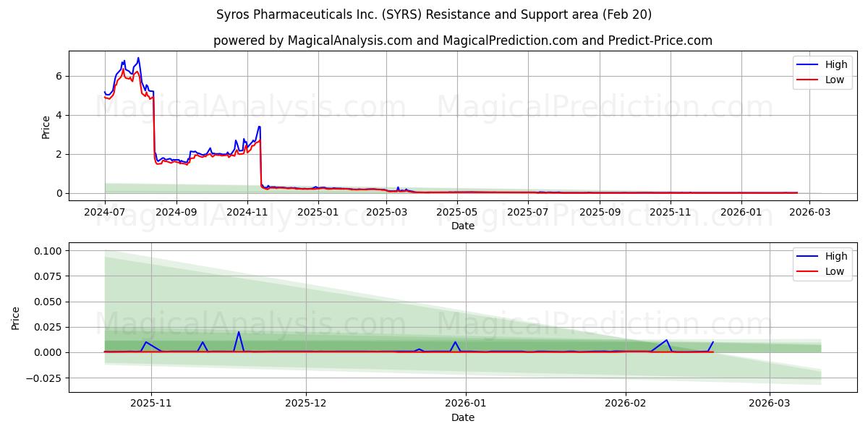Click the '2025-09' date label, top chart

[x=600, y=213]
